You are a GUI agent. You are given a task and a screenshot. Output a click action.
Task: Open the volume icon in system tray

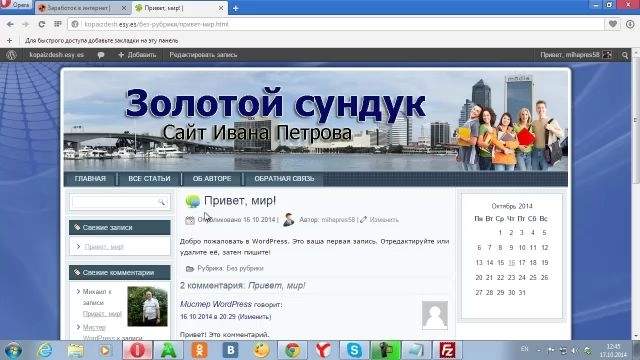tap(574, 351)
